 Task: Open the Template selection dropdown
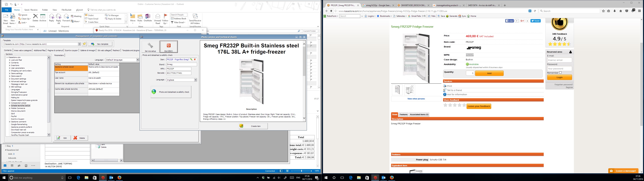[x=79, y=44]
